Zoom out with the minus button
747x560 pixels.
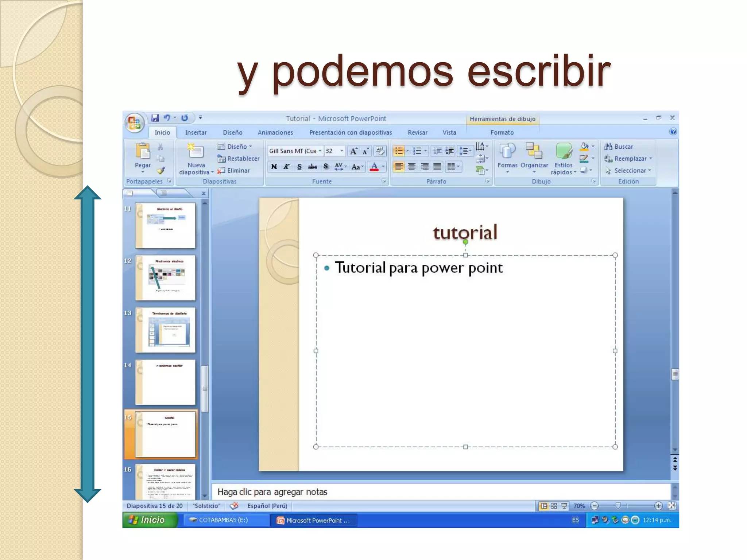[x=595, y=506]
